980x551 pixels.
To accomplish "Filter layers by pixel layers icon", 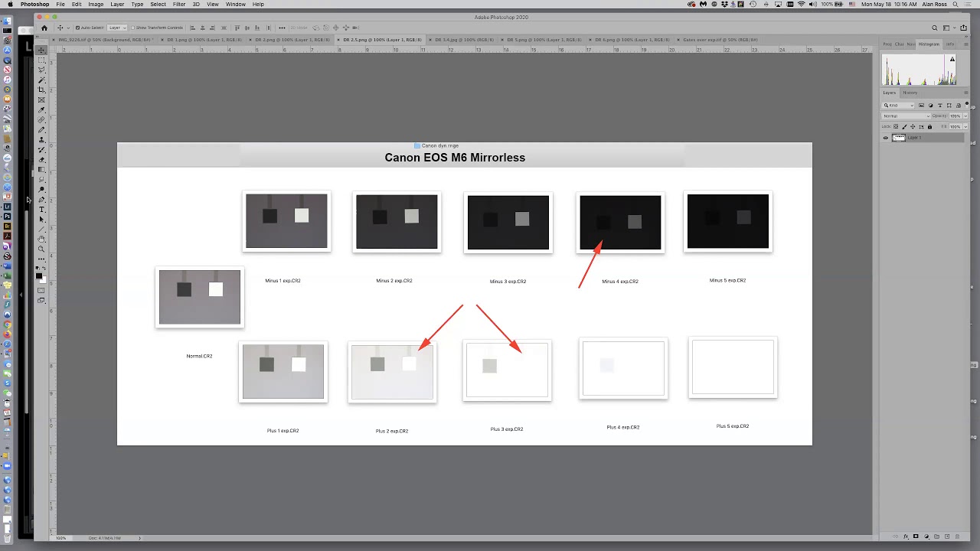I will point(921,106).
